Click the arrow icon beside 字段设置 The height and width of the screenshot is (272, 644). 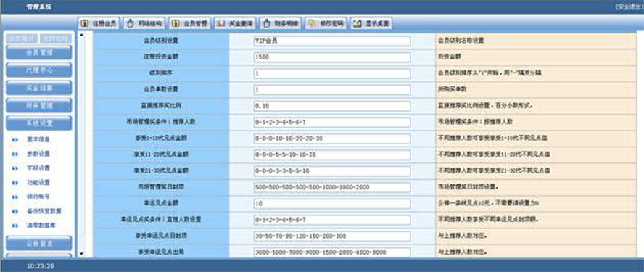pyautogui.click(x=15, y=168)
